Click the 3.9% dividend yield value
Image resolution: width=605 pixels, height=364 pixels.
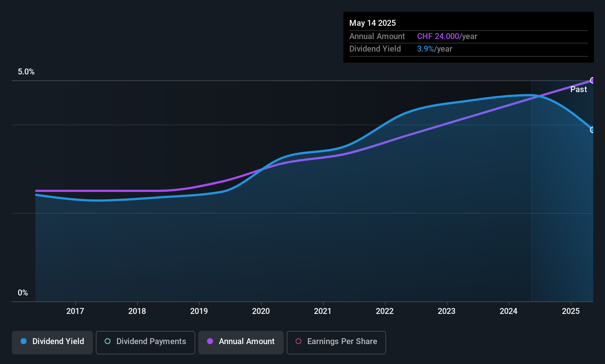(426, 49)
